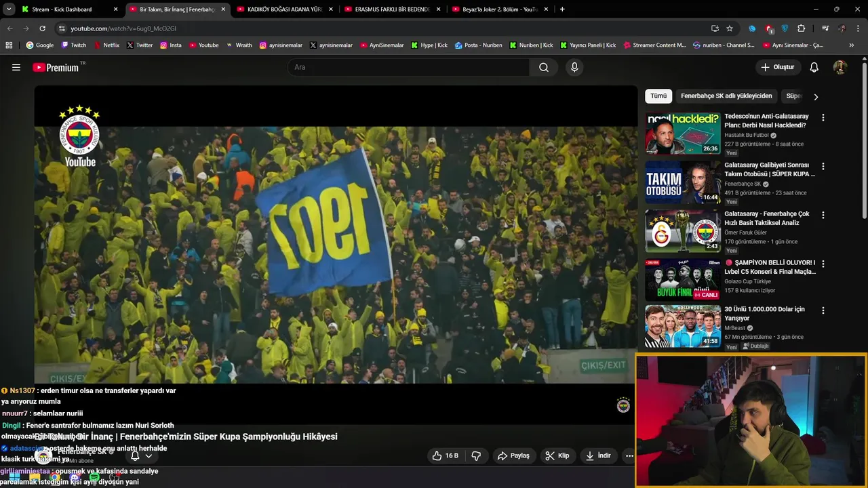Click the browser address bar URL

click(x=123, y=28)
